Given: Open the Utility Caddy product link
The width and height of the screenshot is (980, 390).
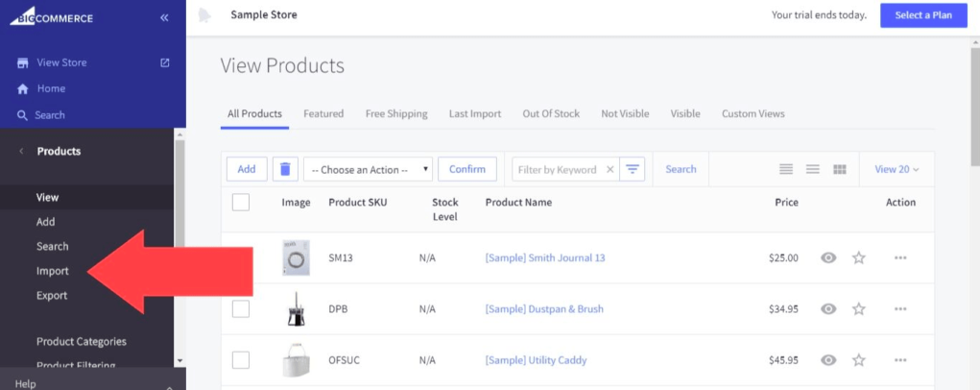Looking at the screenshot, I should click(x=536, y=360).
